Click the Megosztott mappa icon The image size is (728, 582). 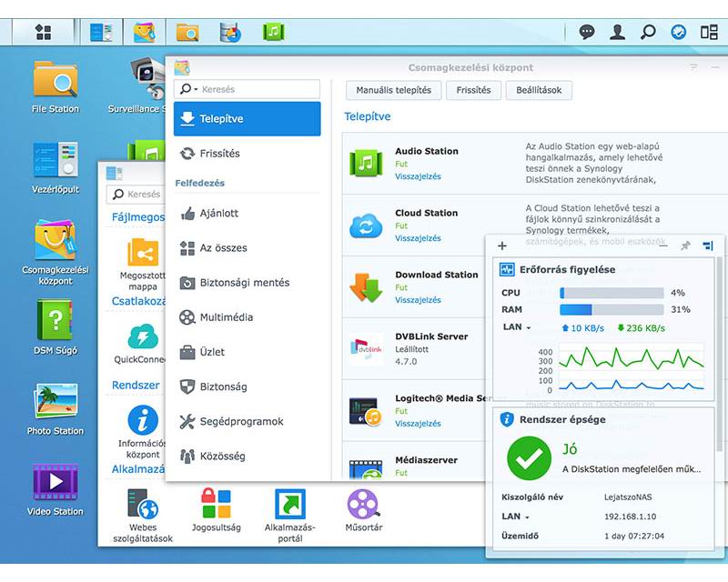[143, 253]
